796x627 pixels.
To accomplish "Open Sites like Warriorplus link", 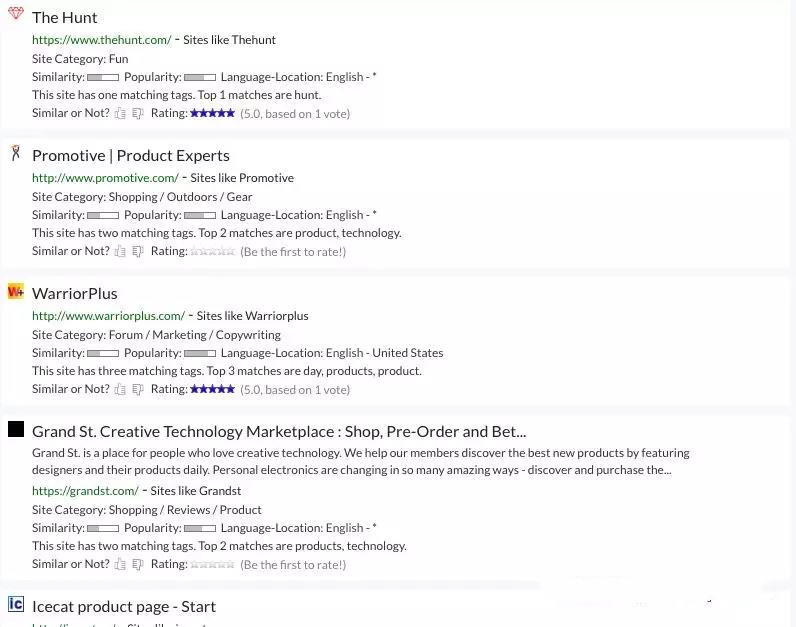I will (x=252, y=316).
